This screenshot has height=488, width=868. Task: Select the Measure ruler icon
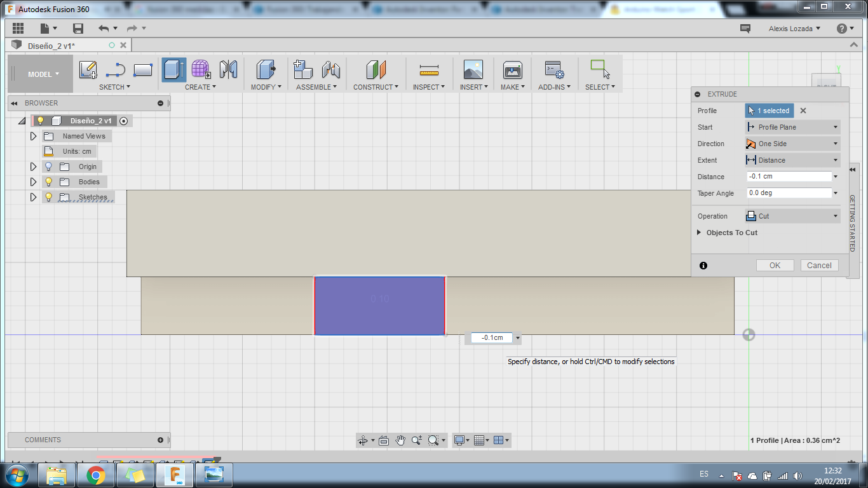pos(430,70)
